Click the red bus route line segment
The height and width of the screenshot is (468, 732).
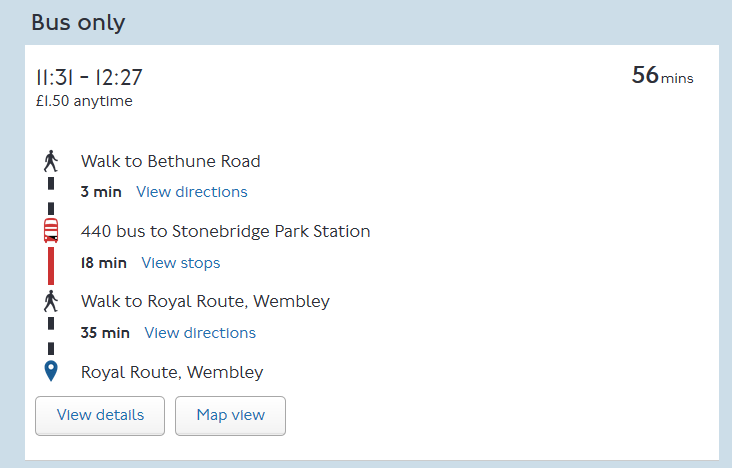pos(51,265)
